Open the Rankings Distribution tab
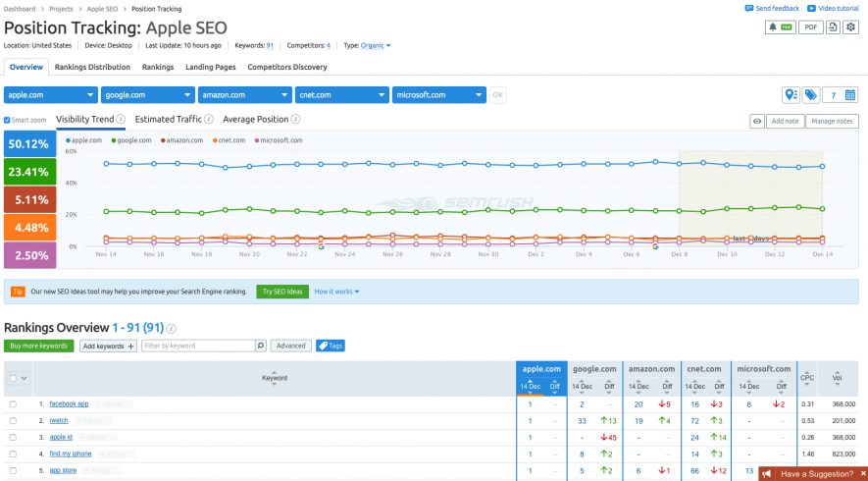Viewport: 868px width, 481px height. (x=92, y=67)
